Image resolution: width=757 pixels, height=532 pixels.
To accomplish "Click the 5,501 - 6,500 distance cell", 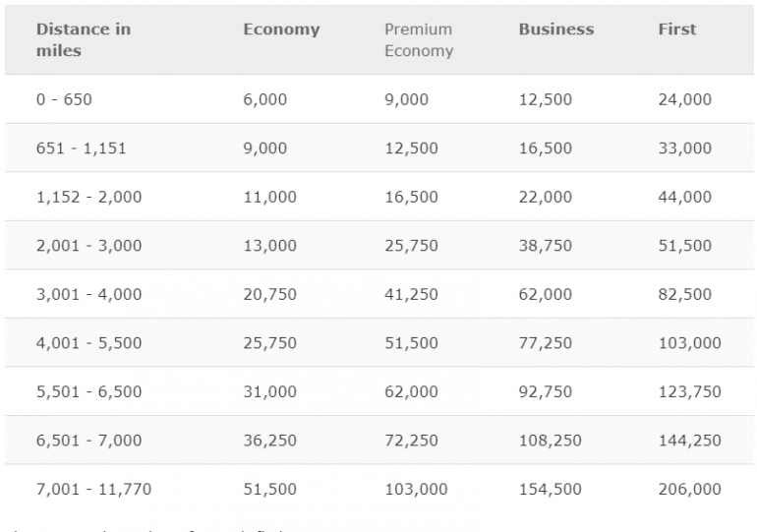I will coord(88,391).
